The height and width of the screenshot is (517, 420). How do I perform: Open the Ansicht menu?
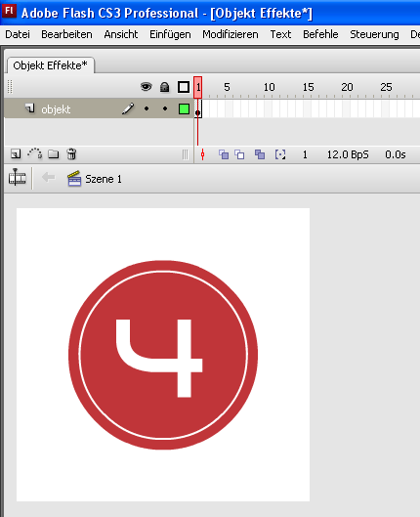[x=121, y=34]
